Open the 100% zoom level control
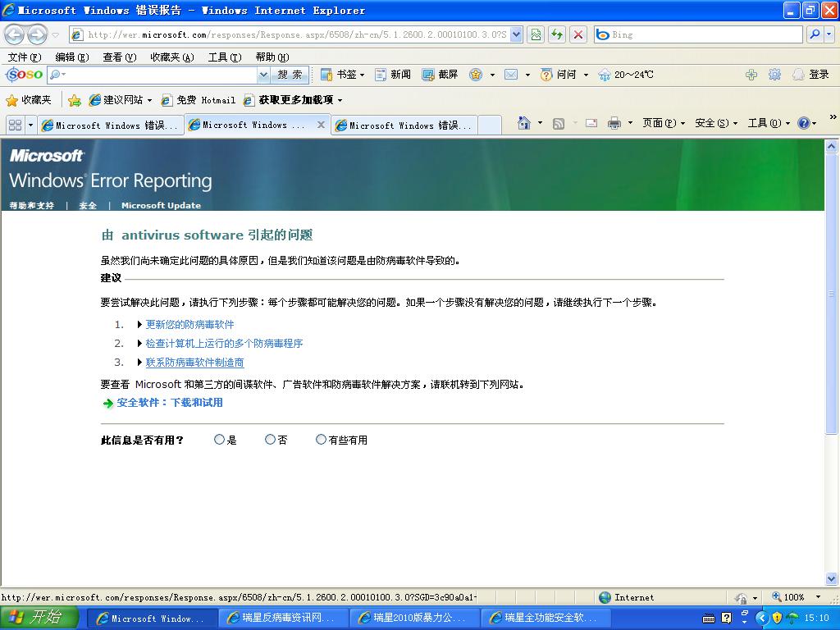 coord(796,597)
